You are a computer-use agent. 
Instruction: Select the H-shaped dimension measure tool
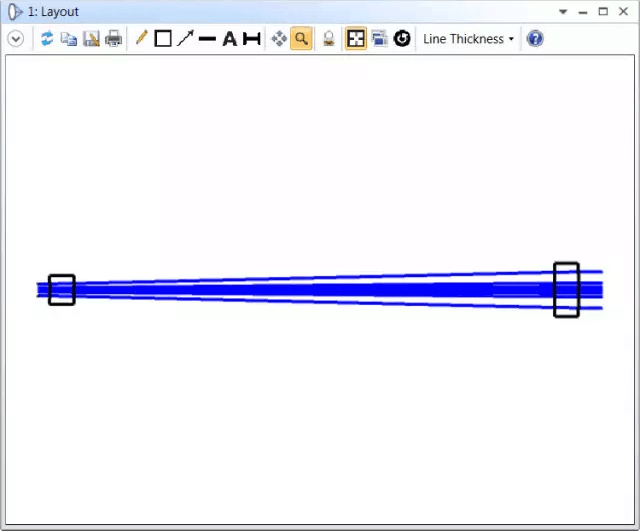point(251,39)
